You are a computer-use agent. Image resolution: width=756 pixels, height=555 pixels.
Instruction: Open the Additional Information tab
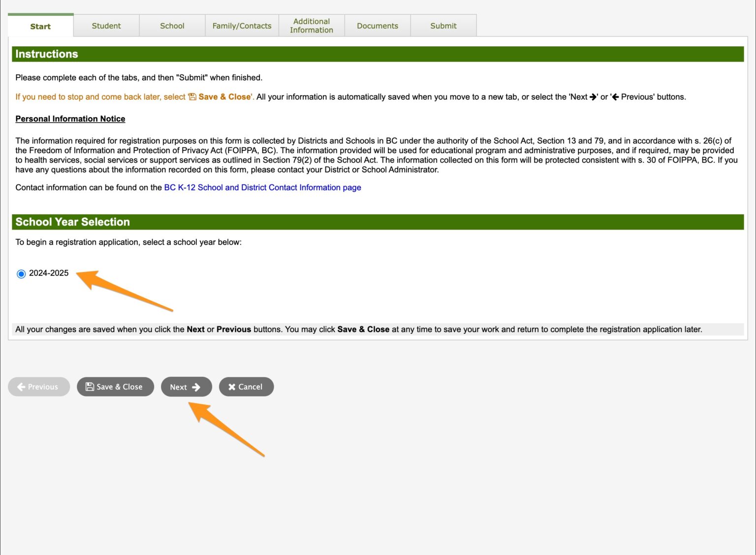pyautogui.click(x=312, y=26)
